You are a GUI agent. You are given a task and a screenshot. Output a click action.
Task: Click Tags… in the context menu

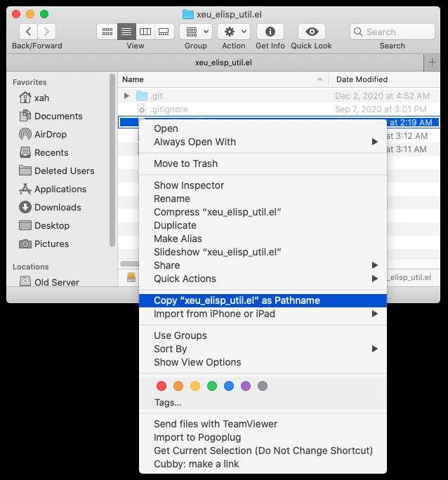(x=168, y=403)
